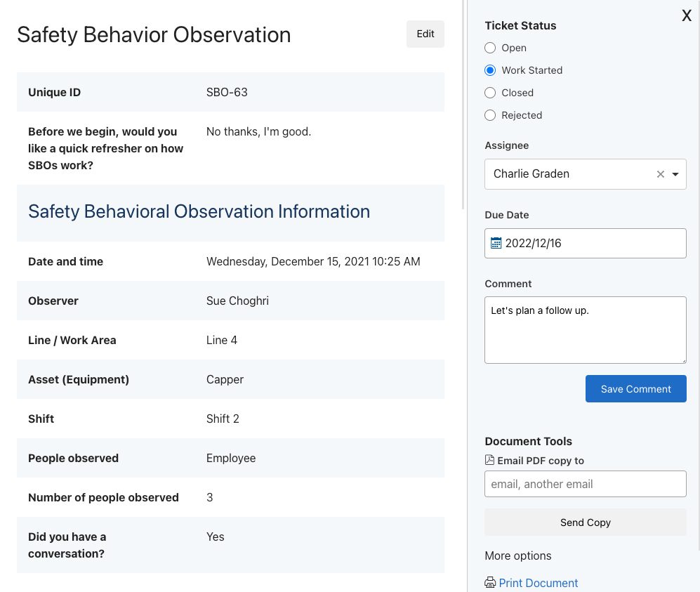Mark the ticket as Closed
Image resolution: width=700 pixels, height=592 pixels.
[490, 93]
